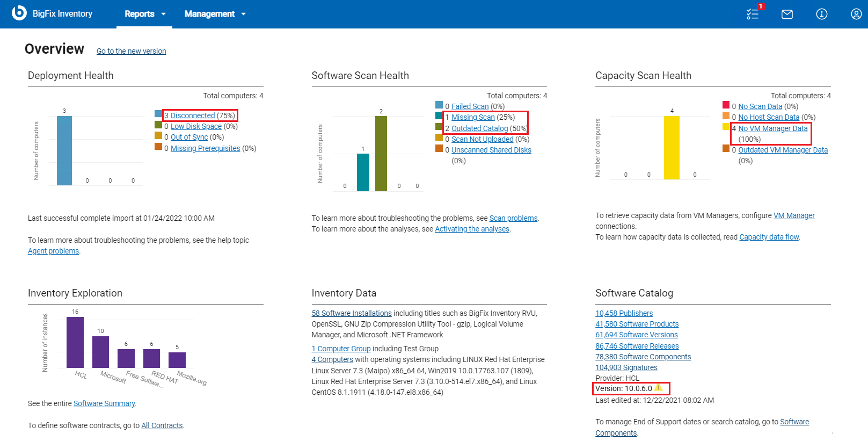Click the blue Disconnected legend swatch

pos(158,114)
